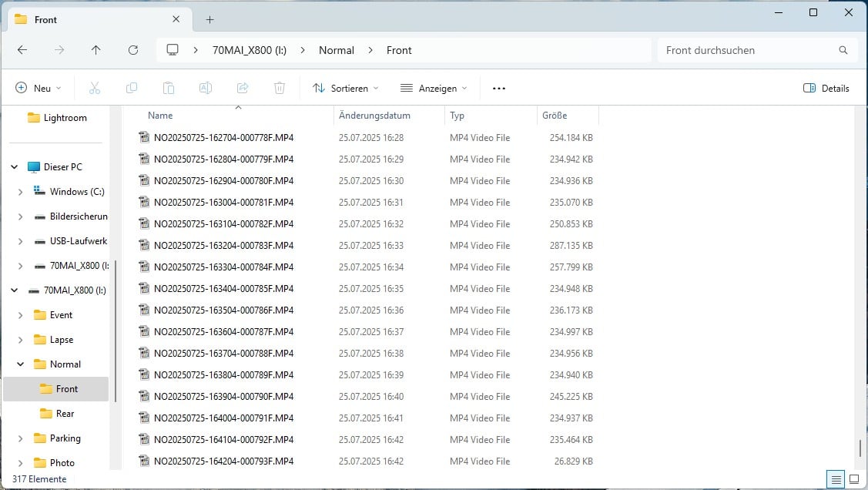Click the Back navigation arrow
This screenshot has height=490, width=868.
coord(22,50)
